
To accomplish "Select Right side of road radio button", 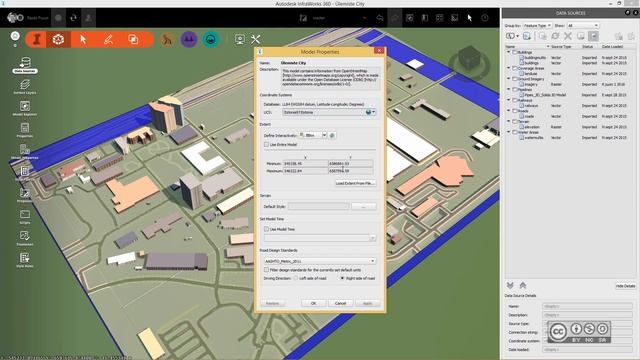I will click(342, 278).
